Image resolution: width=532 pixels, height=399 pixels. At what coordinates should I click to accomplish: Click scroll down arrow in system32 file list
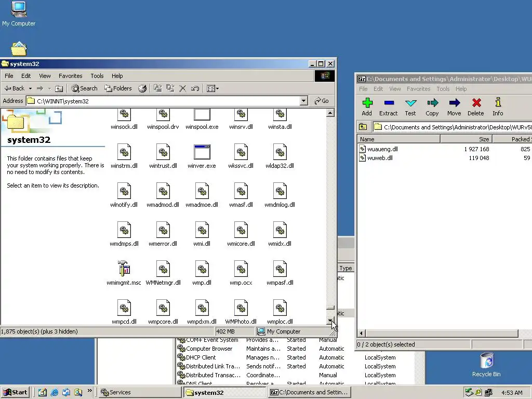tap(330, 320)
